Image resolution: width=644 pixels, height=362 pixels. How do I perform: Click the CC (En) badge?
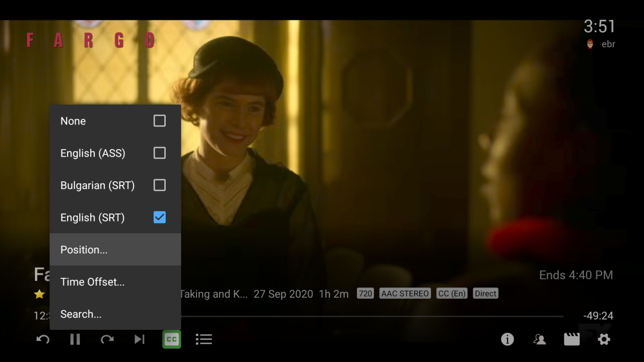[452, 293]
